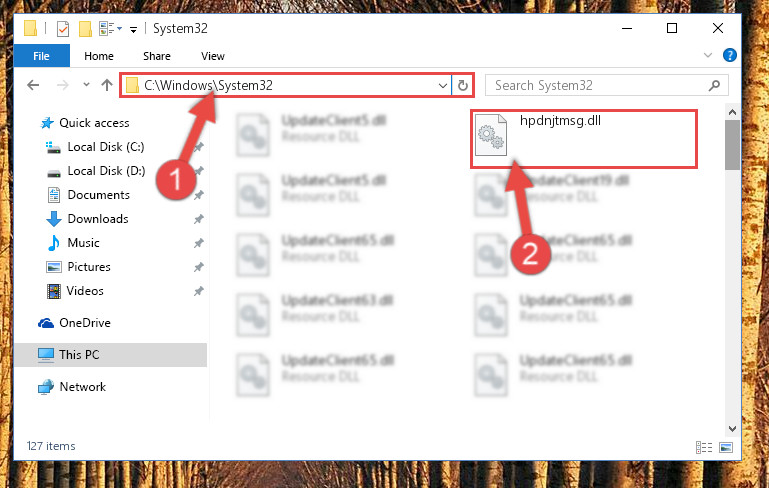Click the New folder quick access icon
769x488 pixels.
click(x=85, y=29)
